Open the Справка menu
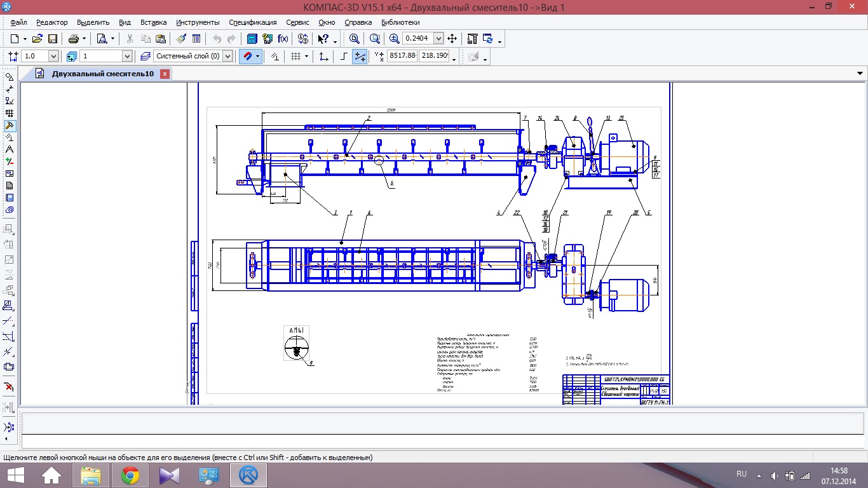 [x=358, y=22]
